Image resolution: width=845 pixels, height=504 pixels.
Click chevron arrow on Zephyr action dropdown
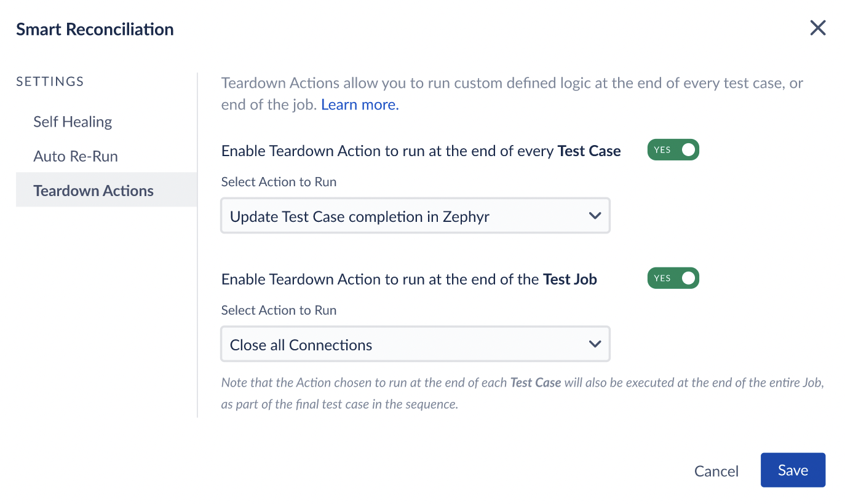point(595,216)
